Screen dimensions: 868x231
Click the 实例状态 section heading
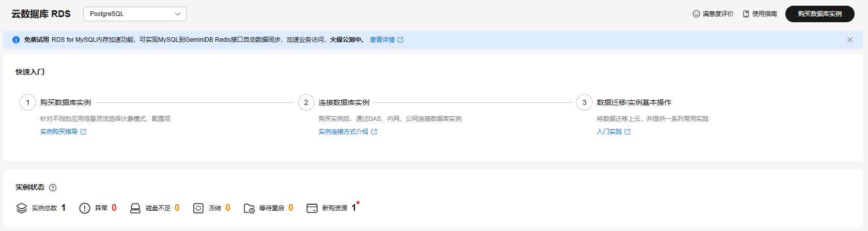point(30,187)
